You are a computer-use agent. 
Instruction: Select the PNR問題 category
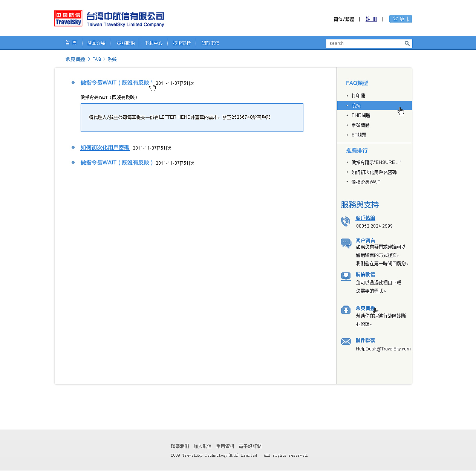pyautogui.click(x=360, y=115)
